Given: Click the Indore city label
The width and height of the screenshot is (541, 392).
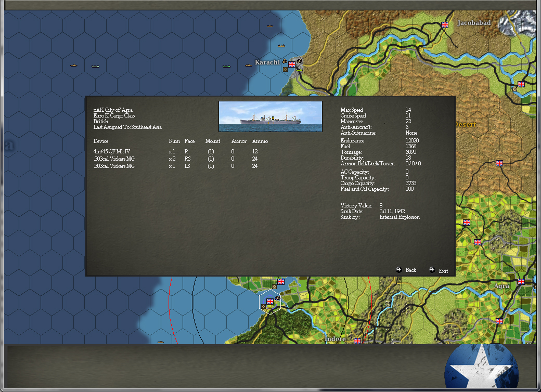Looking at the screenshot, I should click(335, 339).
